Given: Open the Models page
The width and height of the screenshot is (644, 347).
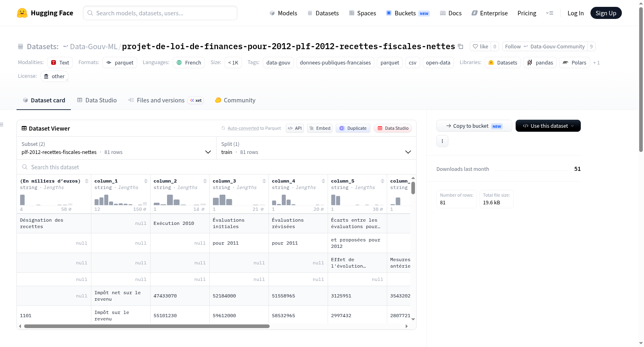Looking at the screenshot, I should point(283,13).
